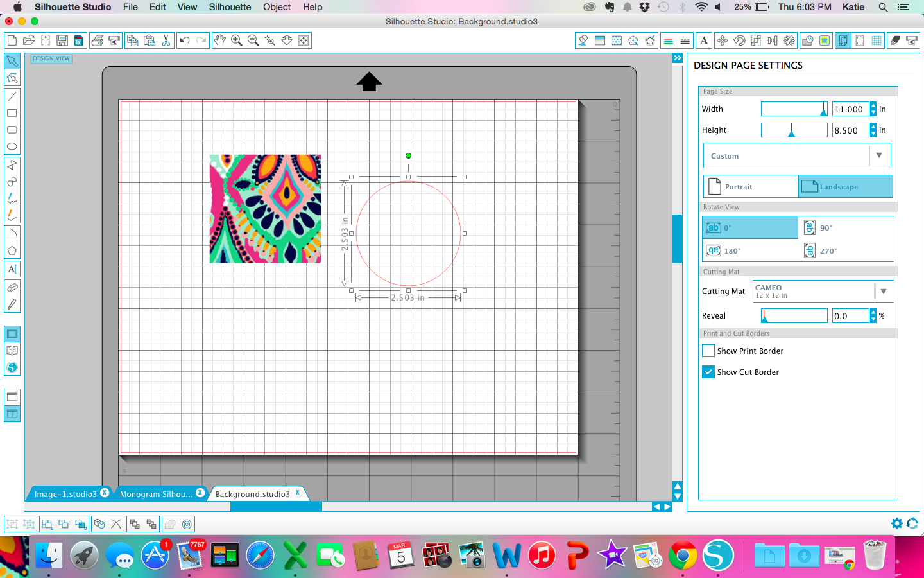Click the Offset icon in bottom toolbar
Viewport: 924px width, 578px height.
click(x=187, y=524)
